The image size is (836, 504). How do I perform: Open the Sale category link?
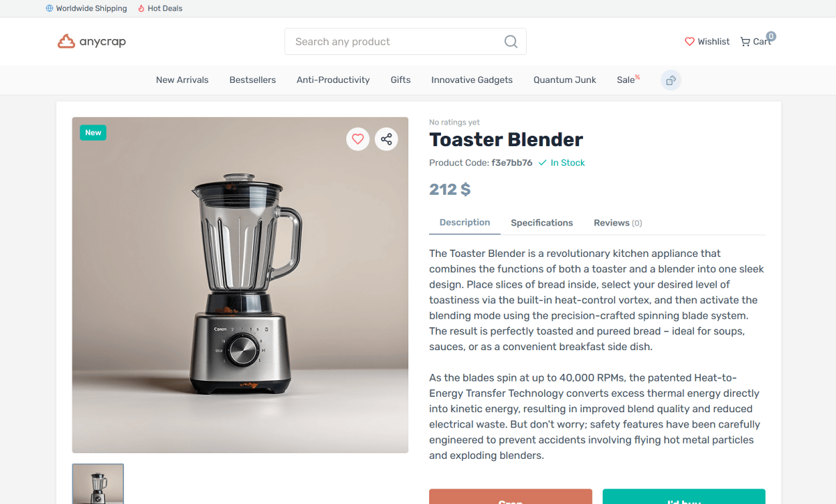[x=628, y=79]
